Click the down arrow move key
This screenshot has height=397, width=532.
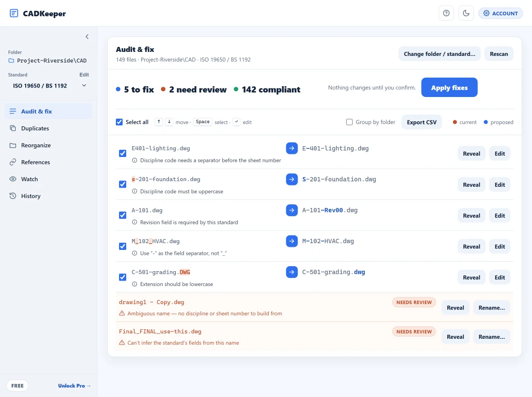point(169,121)
